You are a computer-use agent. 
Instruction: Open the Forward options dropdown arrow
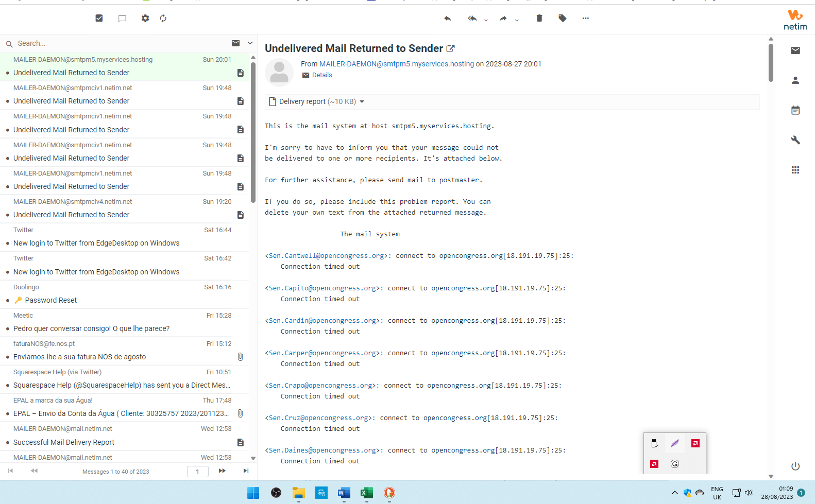coord(517,20)
